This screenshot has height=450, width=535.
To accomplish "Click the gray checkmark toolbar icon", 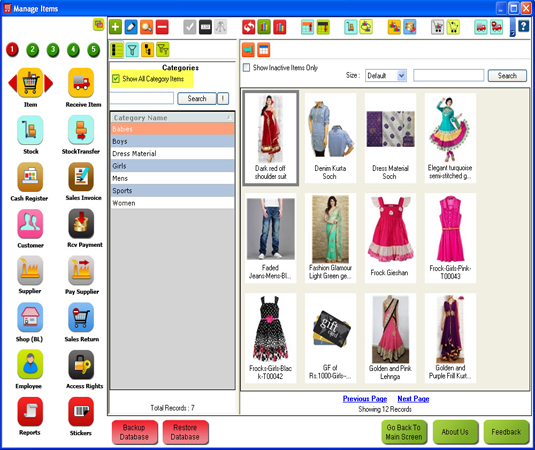I will (x=190, y=27).
